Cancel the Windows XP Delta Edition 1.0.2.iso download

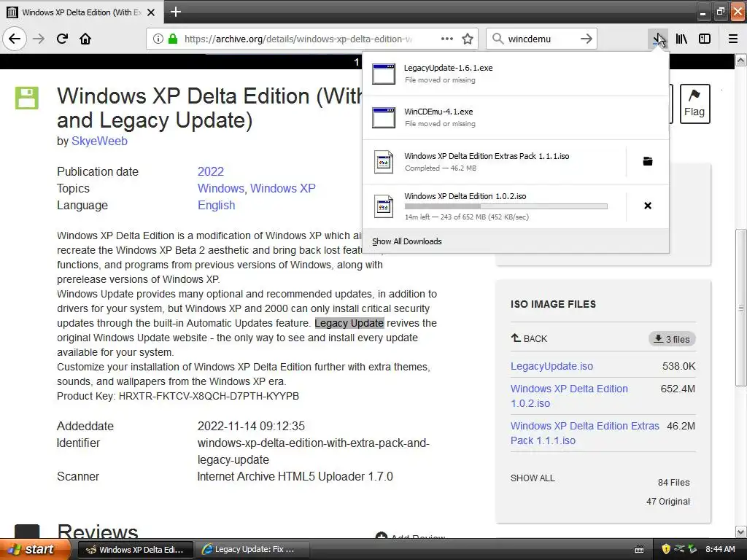648,206
